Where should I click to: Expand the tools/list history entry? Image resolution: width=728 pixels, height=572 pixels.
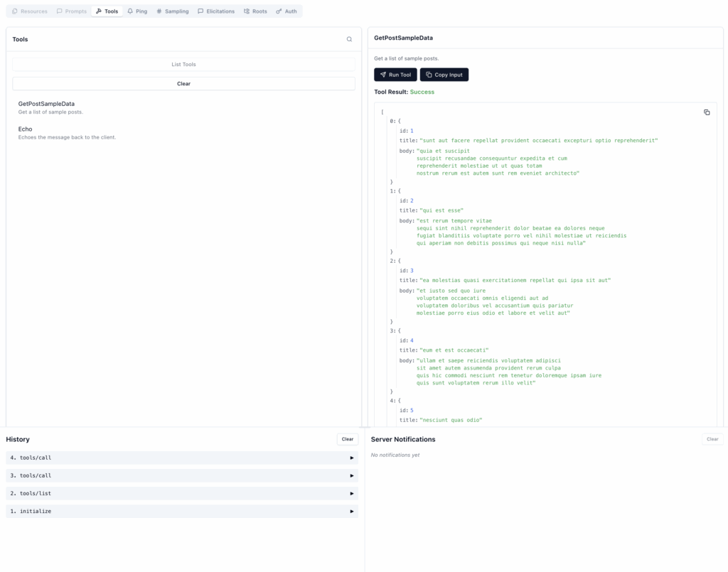[351, 493]
